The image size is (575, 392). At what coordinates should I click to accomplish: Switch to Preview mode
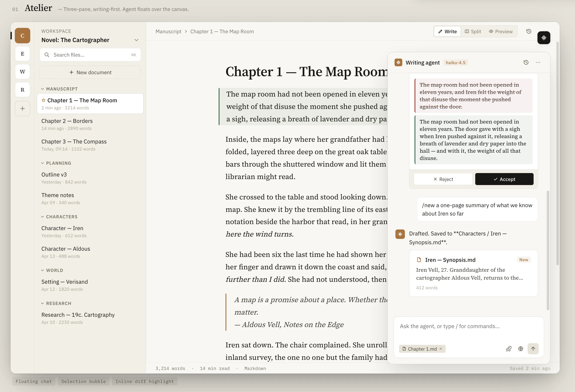[x=501, y=31]
